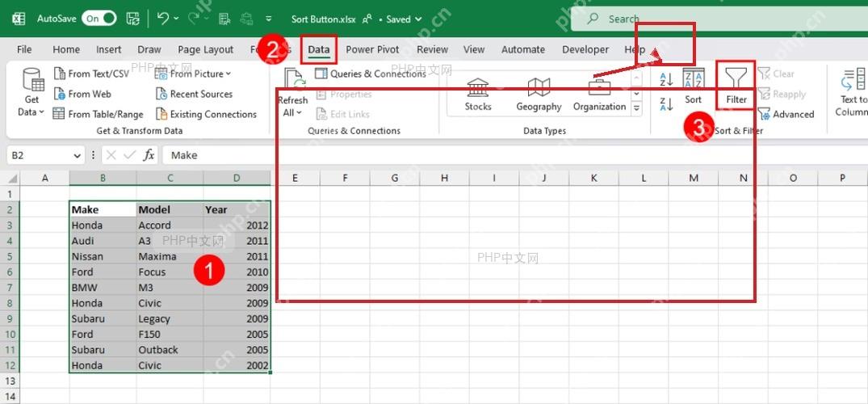Image resolution: width=868 pixels, height=404 pixels.
Task: Select the Data tab
Action: click(319, 49)
